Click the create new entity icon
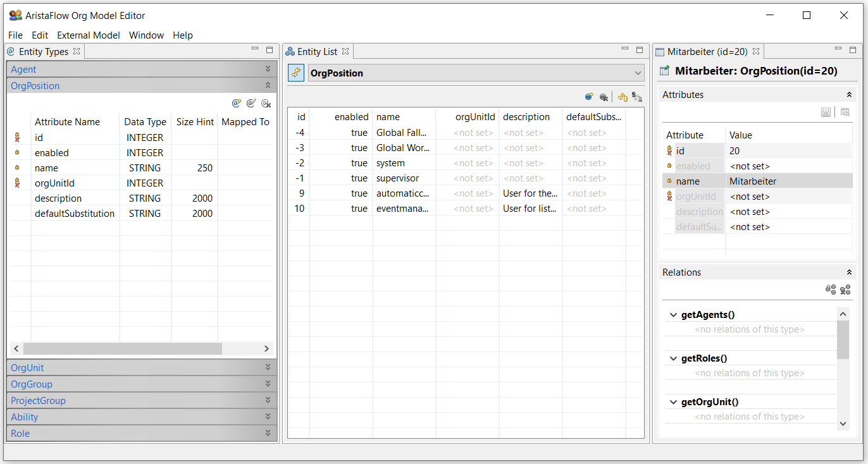 589,97
